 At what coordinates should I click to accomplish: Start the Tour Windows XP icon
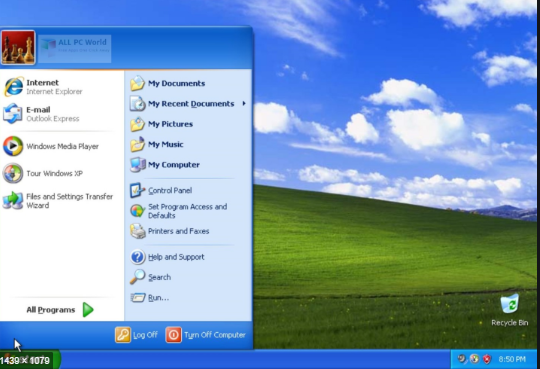(13, 173)
